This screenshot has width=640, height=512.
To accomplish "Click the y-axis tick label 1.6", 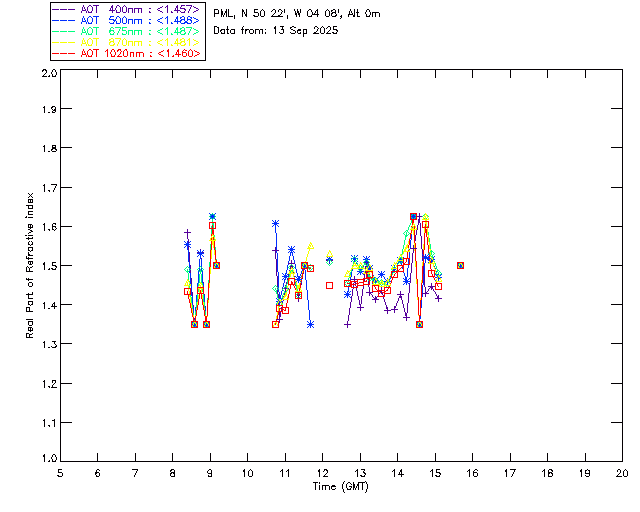I will (49, 227).
